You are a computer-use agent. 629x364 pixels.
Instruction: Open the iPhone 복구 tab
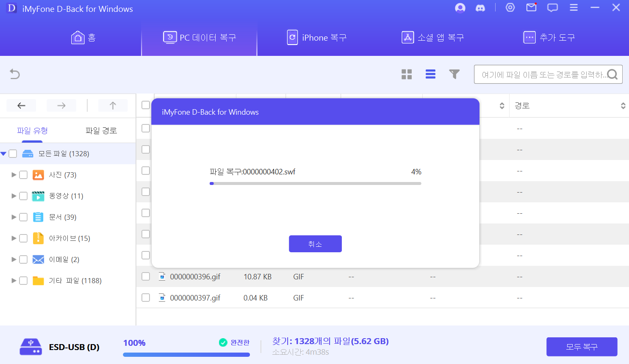[x=317, y=38]
